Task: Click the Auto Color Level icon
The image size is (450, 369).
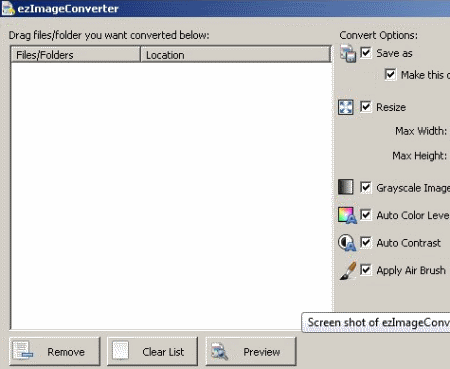Action: tap(347, 215)
